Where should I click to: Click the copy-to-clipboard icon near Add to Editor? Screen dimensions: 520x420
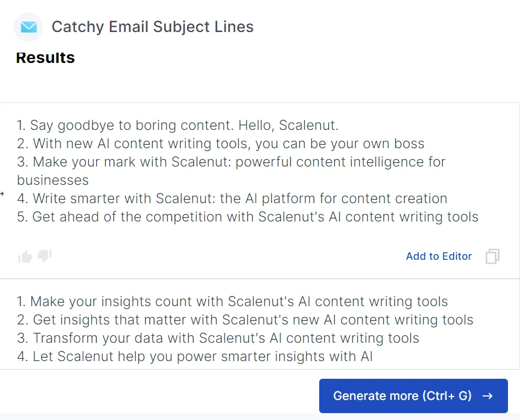[x=492, y=256]
